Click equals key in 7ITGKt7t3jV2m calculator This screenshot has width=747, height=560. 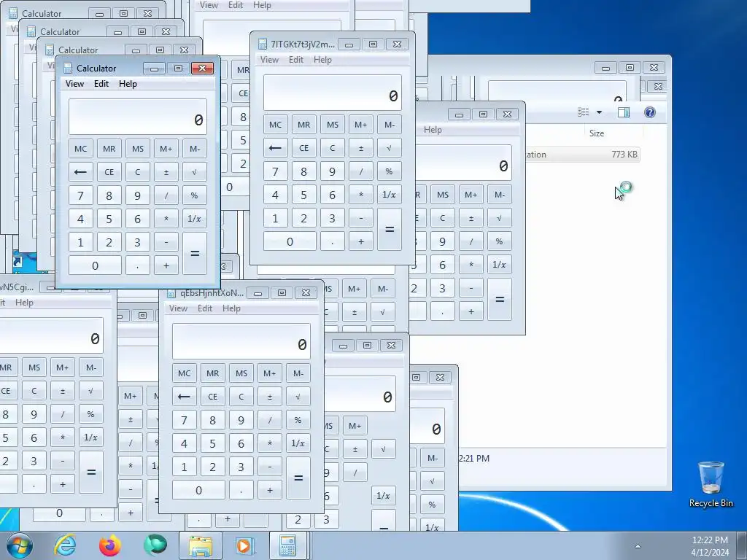[x=390, y=229]
